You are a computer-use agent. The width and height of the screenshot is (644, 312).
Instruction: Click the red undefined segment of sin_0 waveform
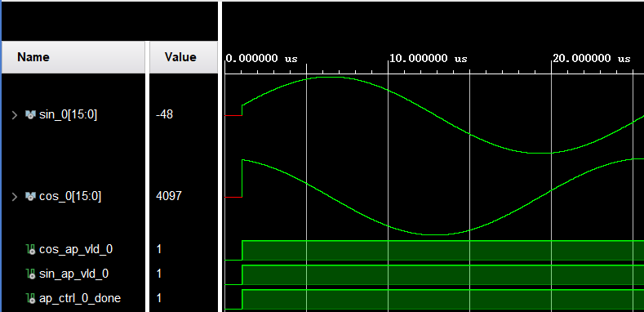click(x=233, y=115)
